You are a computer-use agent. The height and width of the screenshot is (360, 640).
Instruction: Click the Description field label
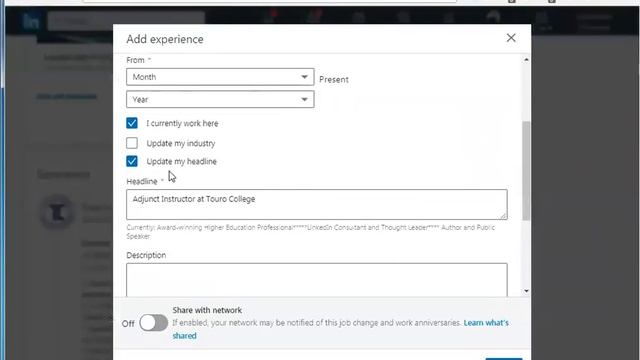pos(146,255)
